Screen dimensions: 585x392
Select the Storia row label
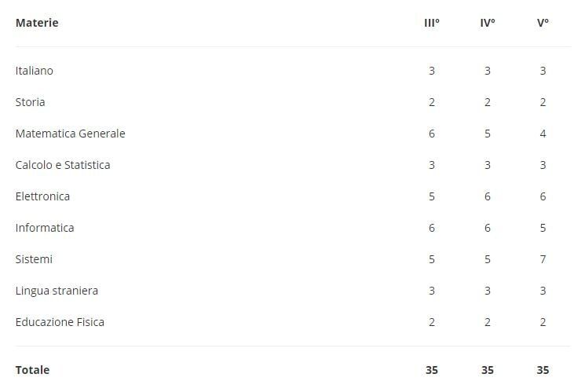tap(31, 102)
